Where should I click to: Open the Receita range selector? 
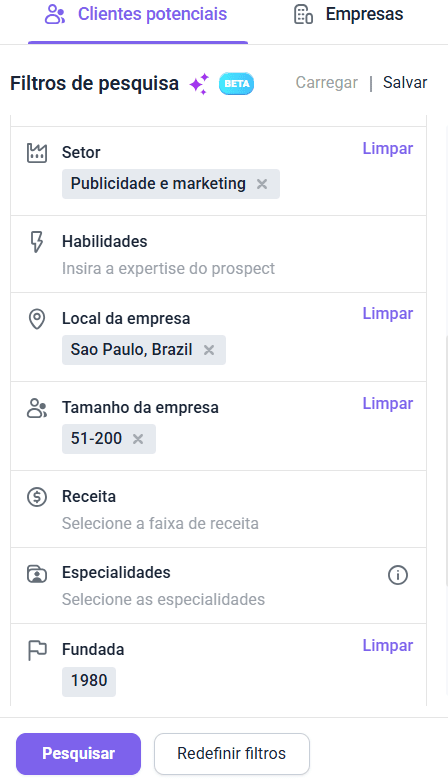click(x=160, y=523)
